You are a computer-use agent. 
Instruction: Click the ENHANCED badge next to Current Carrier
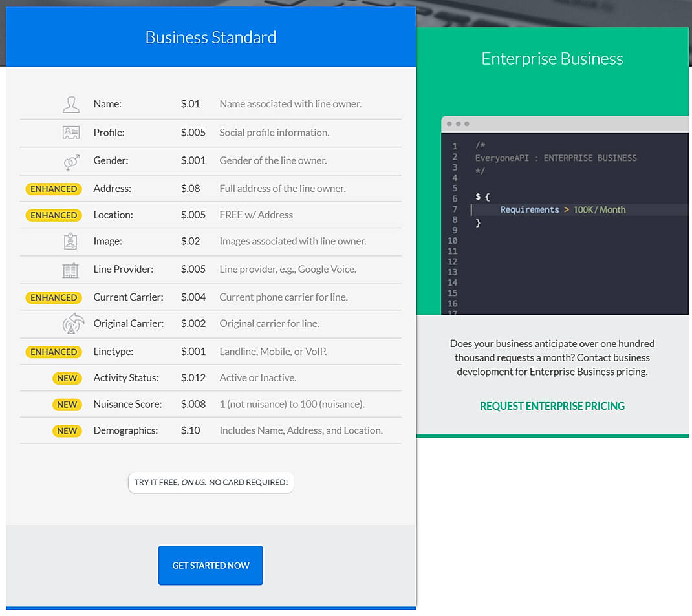pos(54,297)
